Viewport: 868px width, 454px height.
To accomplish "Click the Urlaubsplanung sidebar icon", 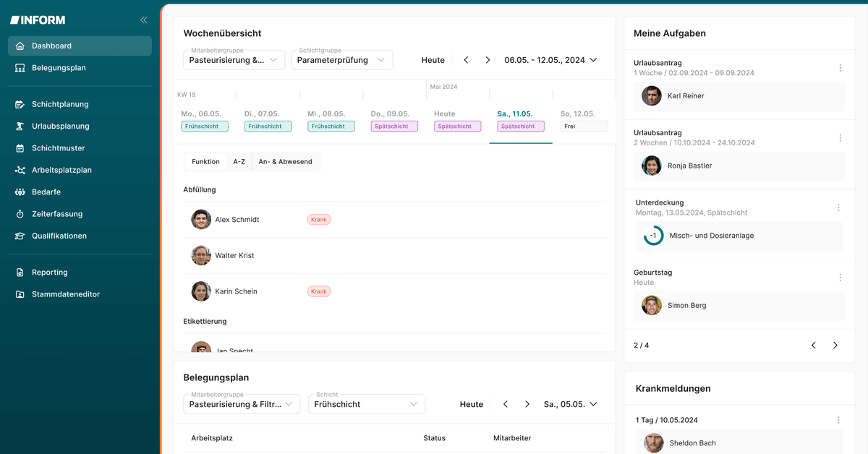I will pos(20,127).
